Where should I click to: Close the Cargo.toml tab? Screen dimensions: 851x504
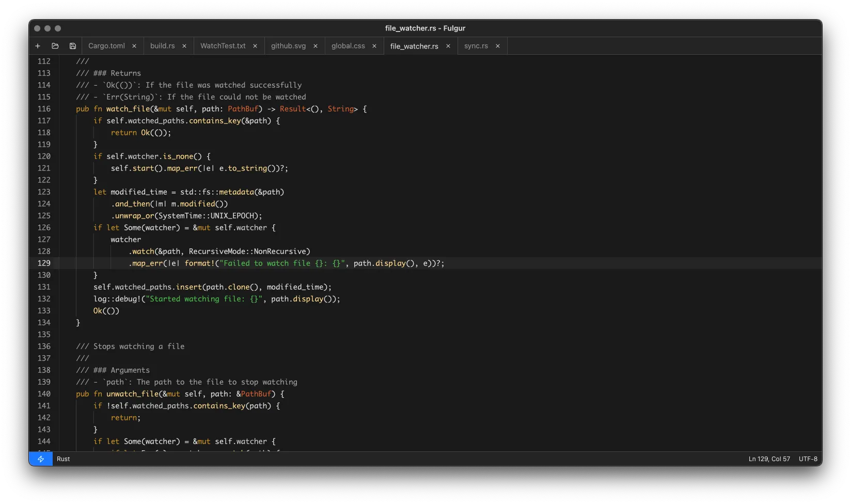click(x=134, y=46)
